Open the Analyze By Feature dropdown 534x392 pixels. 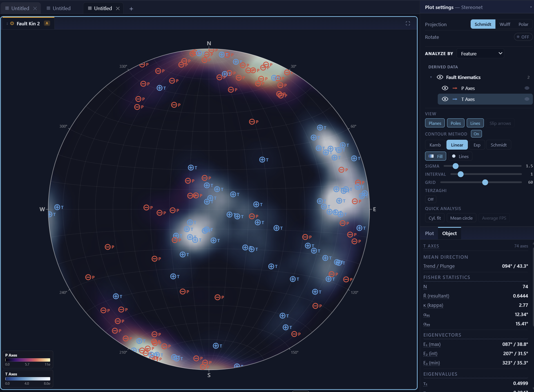point(480,53)
